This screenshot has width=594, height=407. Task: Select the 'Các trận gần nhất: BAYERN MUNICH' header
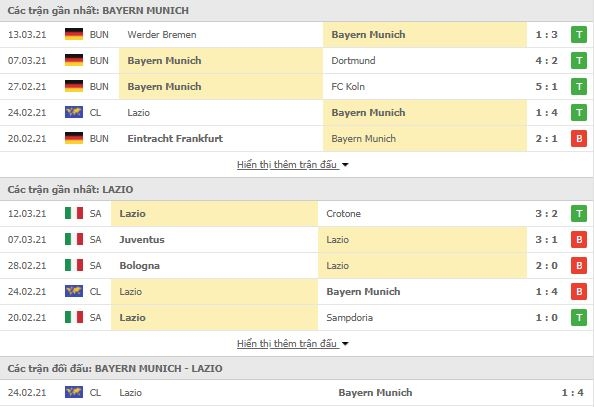click(x=98, y=11)
